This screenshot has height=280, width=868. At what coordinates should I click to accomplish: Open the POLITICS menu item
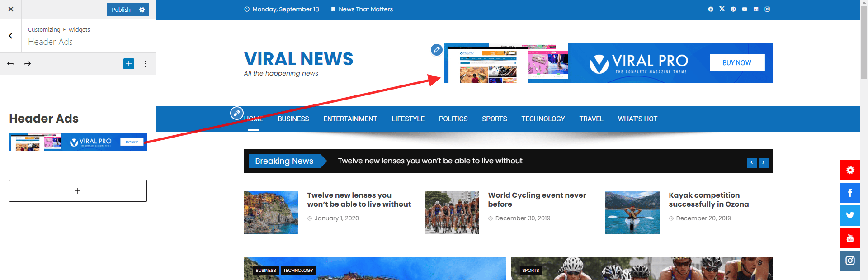click(x=453, y=119)
